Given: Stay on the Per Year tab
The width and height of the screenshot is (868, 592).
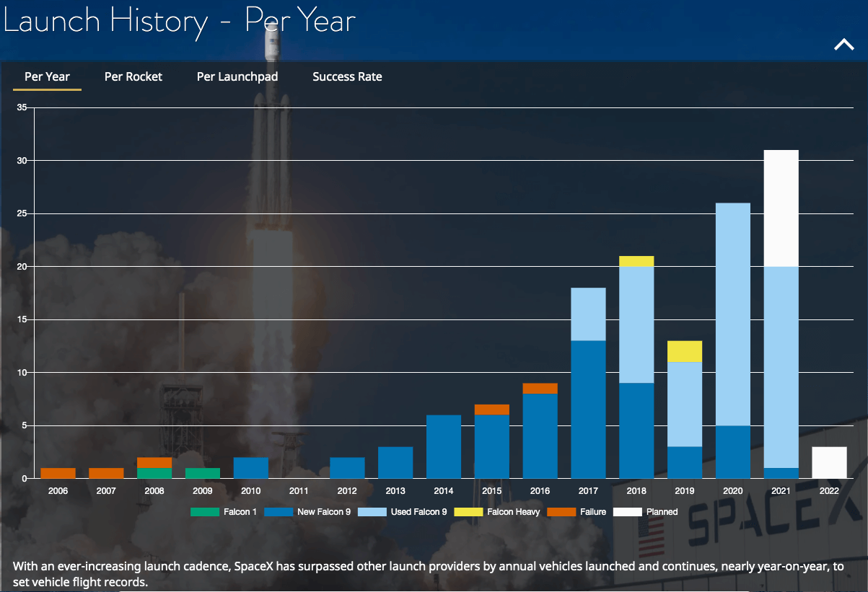Looking at the screenshot, I should point(47,76).
